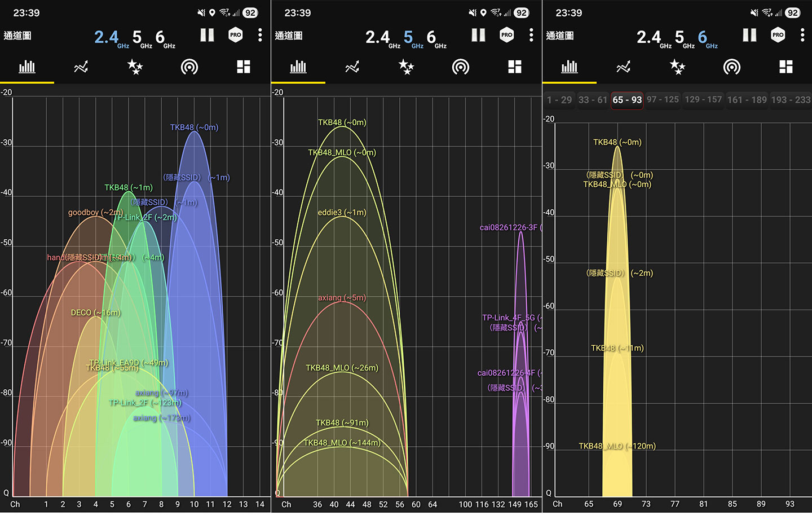812x515 pixels.
Task: Open the three-dot overflow menu on the 6 GHz screen
Action: [802, 35]
